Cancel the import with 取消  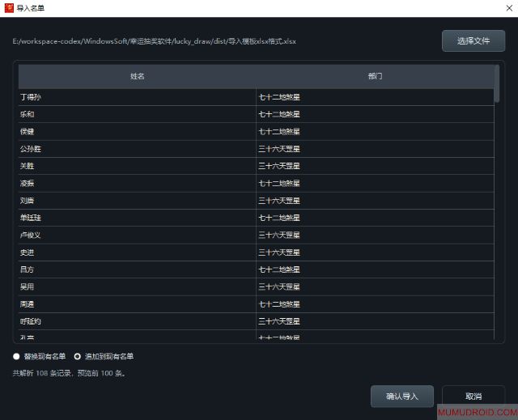[473, 397]
